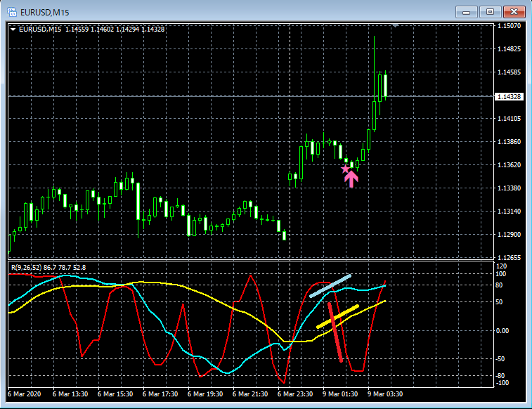
Task: Click price scale value 1.14825
Action: pyautogui.click(x=509, y=48)
